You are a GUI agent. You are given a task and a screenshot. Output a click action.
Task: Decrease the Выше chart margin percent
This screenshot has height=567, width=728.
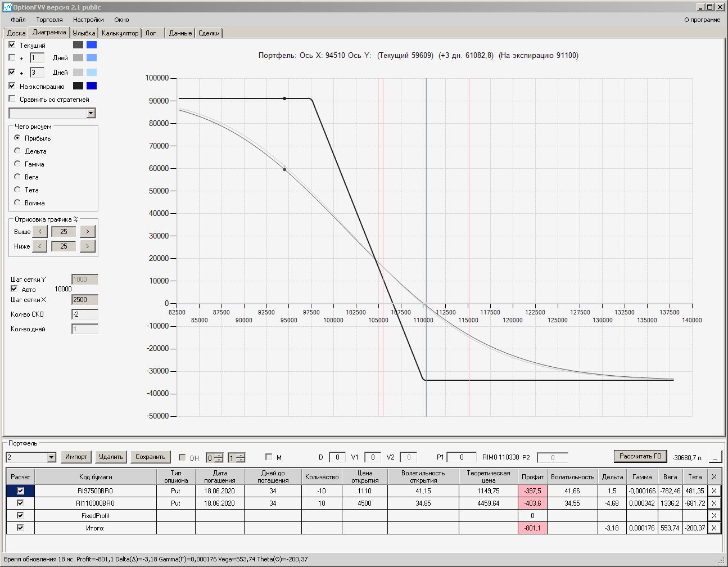pos(39,232)
